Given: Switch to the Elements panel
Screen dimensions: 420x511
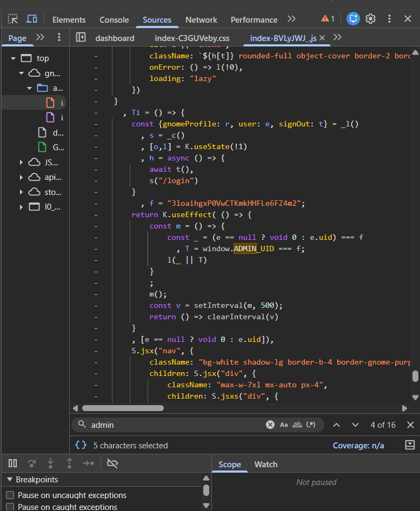Looking at the screenshot, I should 69,20.
